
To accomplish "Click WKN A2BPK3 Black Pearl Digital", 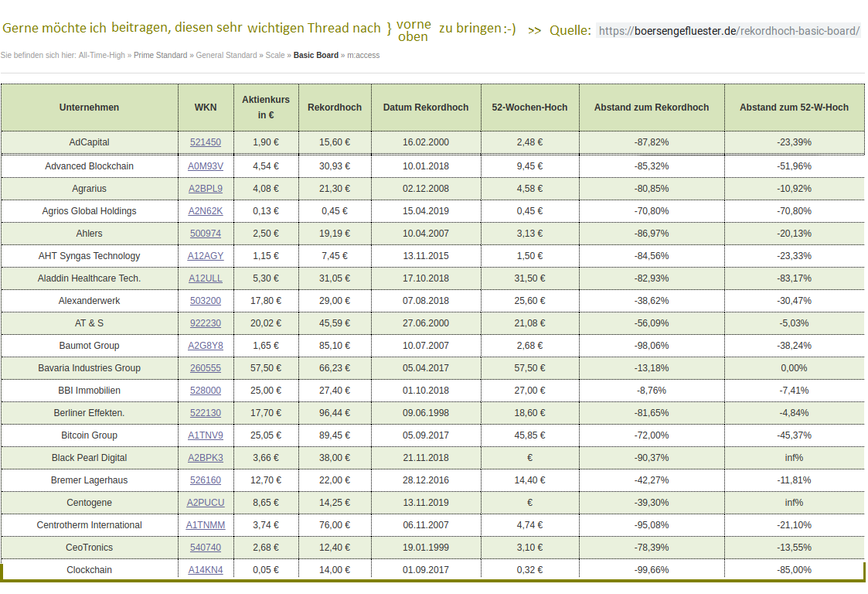I will point(206,458).
